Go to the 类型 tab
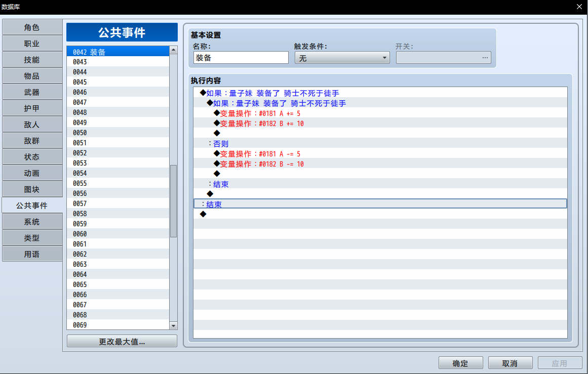The width and height of the screenshot is (588, 374). click(32, 238)
